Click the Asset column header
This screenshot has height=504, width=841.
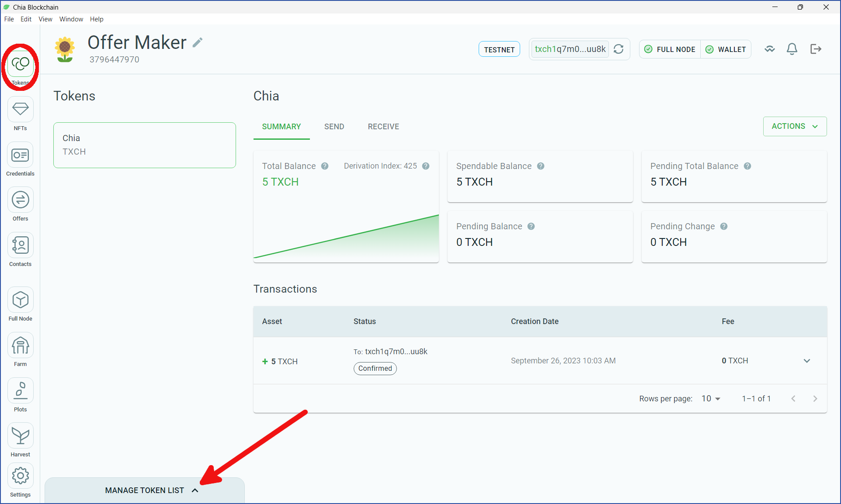272,321
